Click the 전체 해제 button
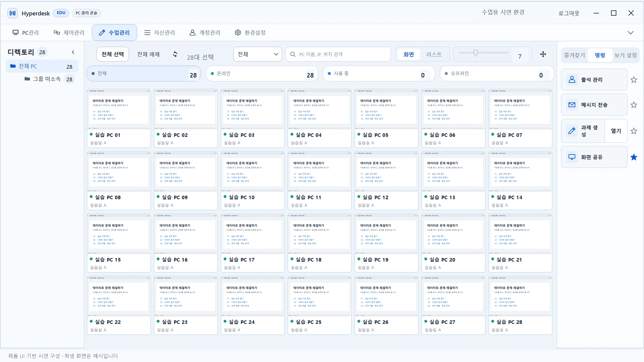 point(148,54)
